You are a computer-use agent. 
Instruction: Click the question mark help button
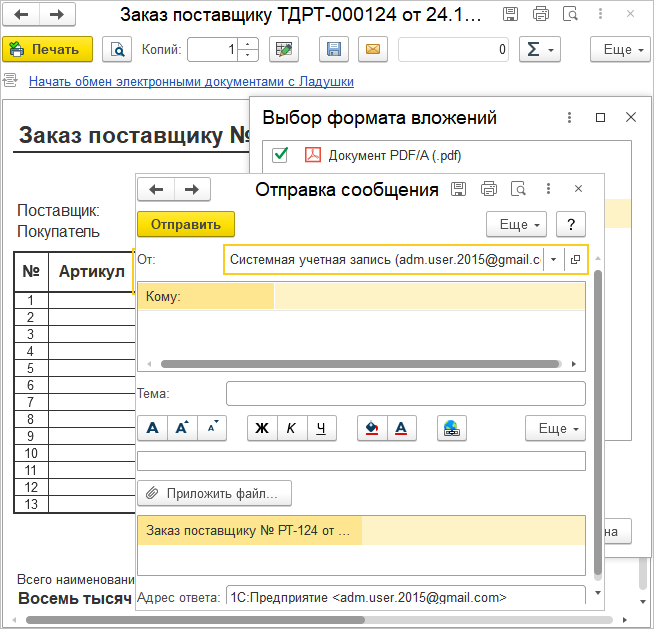(x=571, y=224)
